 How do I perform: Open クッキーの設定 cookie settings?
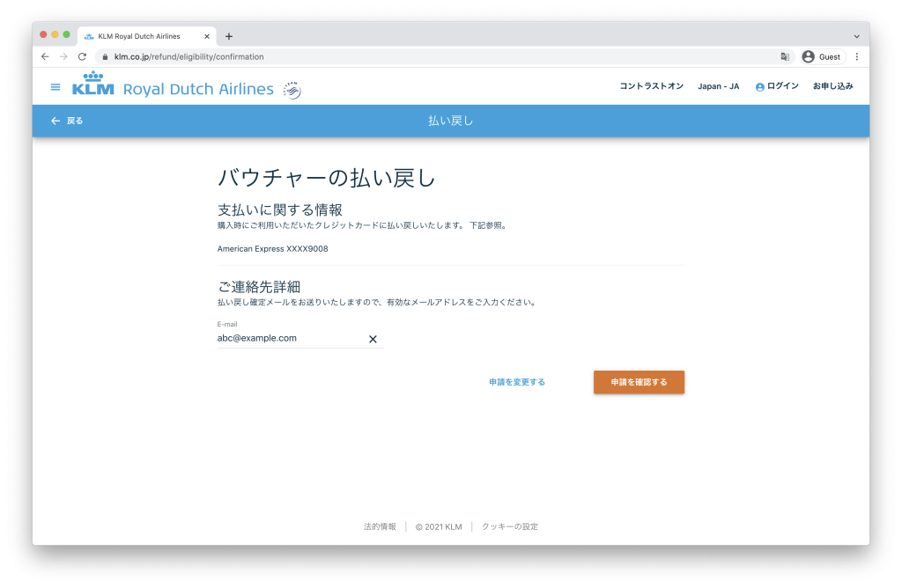(x=509, y=526)
